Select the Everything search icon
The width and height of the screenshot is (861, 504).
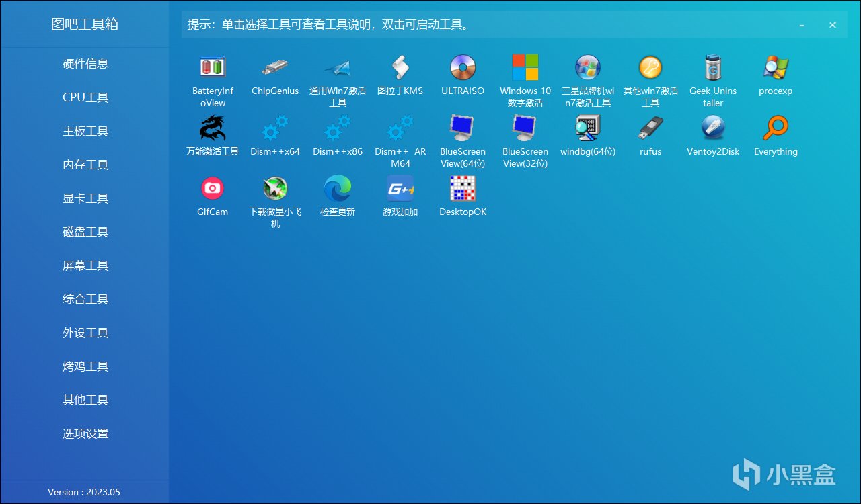(x=776, y=128)
